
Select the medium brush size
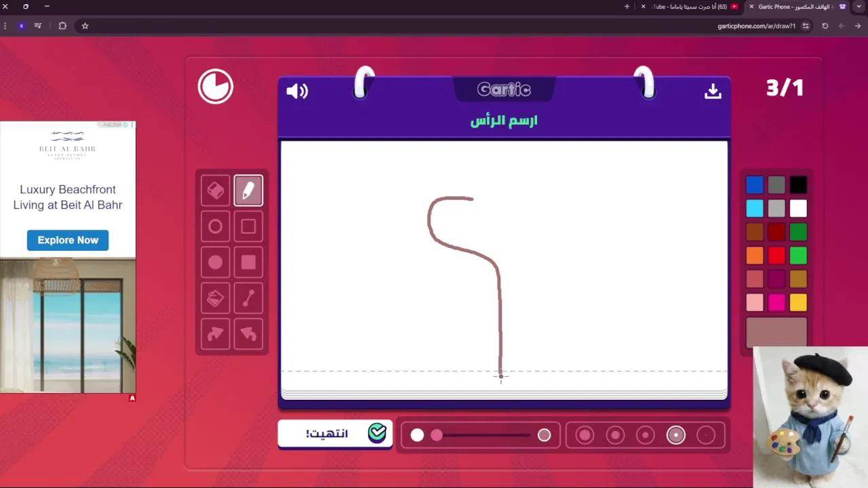646,435
